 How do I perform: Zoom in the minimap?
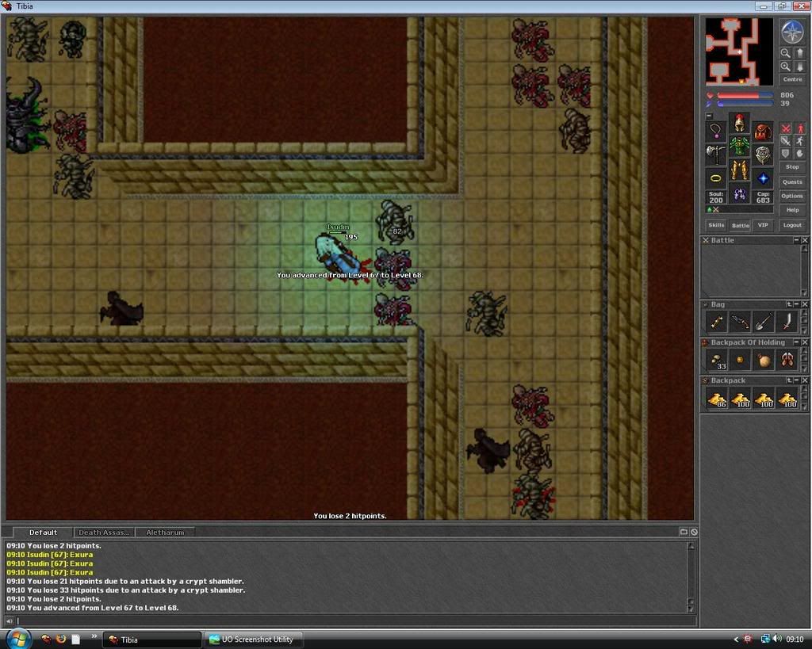click(786, 67)
